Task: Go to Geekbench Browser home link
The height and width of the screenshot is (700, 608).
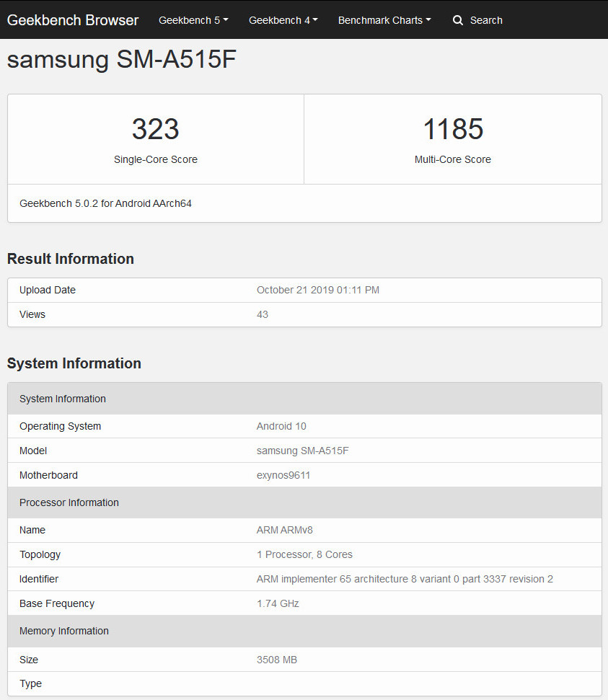Action: 73,20
